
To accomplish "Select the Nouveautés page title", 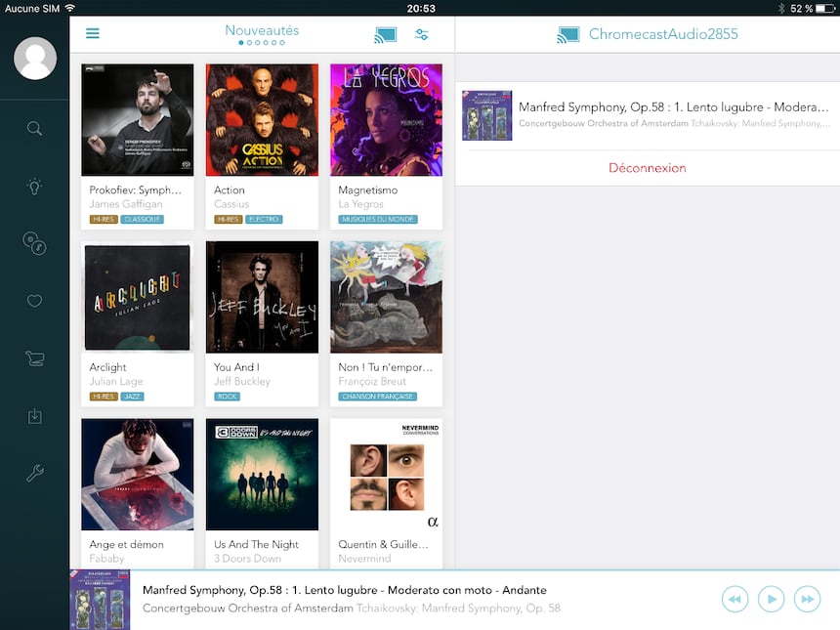I will pyautogui.click(x=262, y=30).
